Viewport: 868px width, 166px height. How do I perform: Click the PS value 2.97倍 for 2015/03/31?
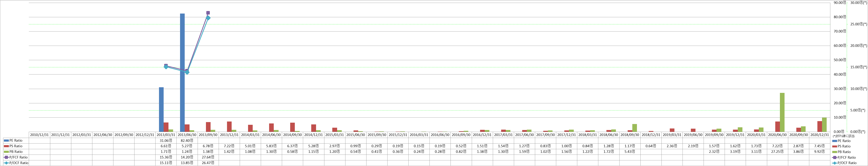click(335, 146)
